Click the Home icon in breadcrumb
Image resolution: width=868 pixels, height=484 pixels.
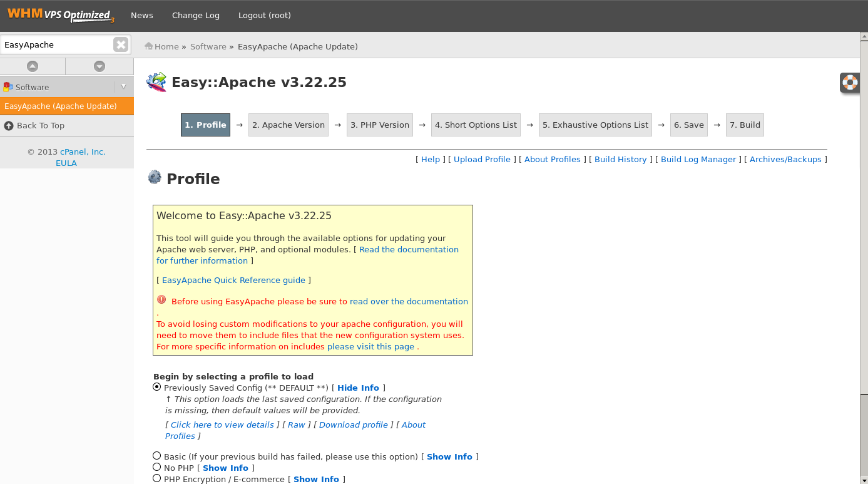click(x=149, y=46)
